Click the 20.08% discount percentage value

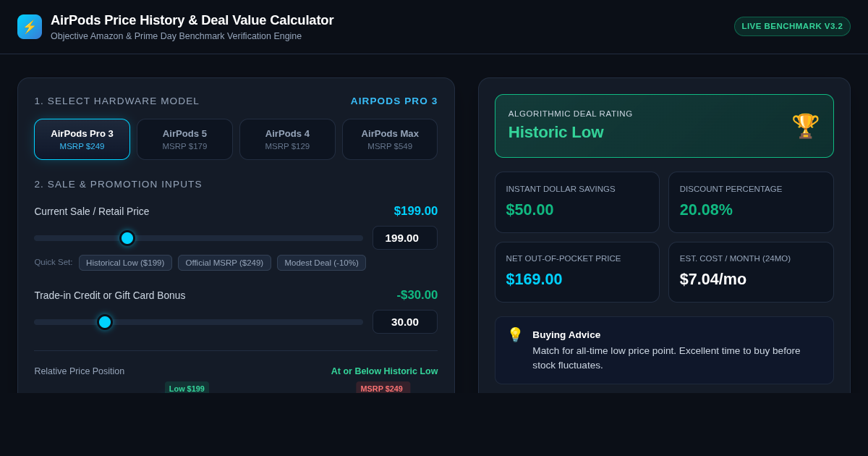(x=706, y=210)
